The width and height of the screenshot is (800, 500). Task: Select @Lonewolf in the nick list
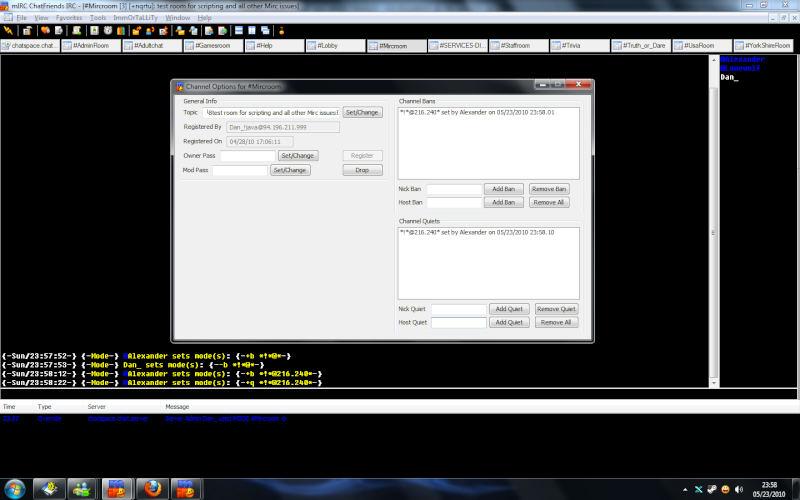pyautogui.click(x=740, y=68)
